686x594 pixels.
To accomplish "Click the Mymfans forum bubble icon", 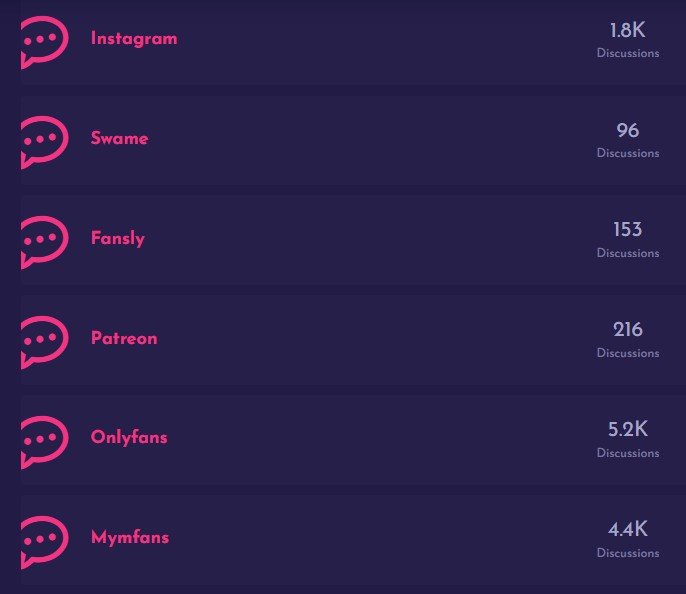I will [44, 541].
